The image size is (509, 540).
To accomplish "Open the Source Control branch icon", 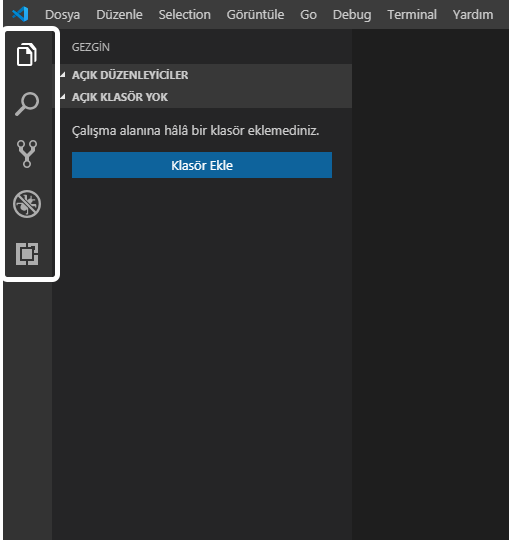I will 27,154.
